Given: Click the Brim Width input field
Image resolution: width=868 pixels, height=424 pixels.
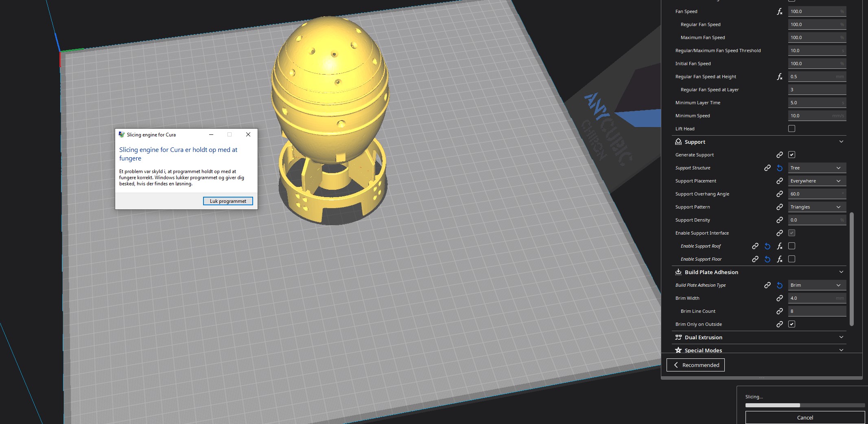Looking at the screenshot, I should click(817, 298).
